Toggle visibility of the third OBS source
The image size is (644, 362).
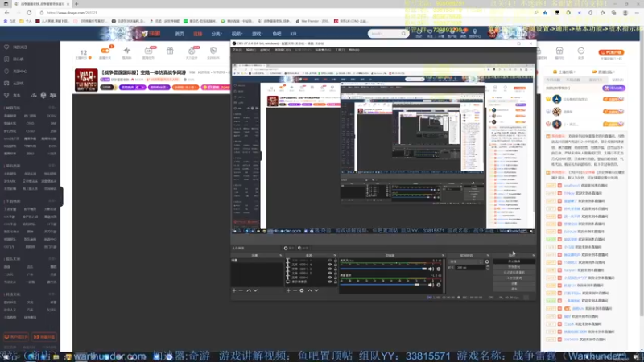tap(329, 269)
